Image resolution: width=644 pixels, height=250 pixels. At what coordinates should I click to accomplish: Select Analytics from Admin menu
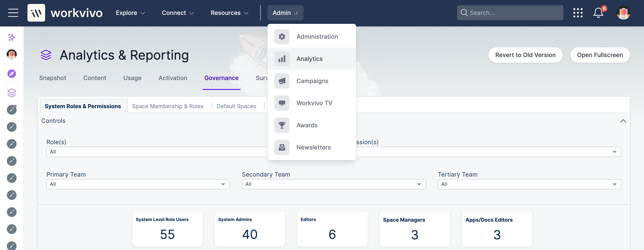(312, 59)
